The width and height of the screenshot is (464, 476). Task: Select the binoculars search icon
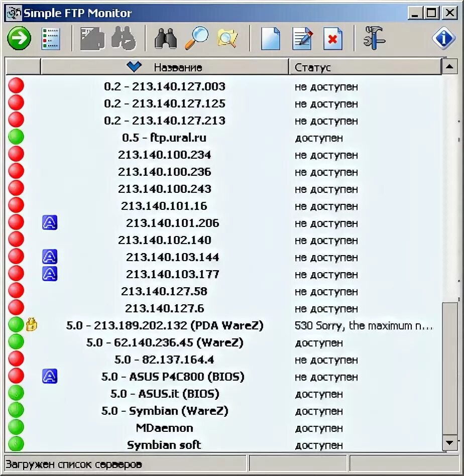[166, 39]
